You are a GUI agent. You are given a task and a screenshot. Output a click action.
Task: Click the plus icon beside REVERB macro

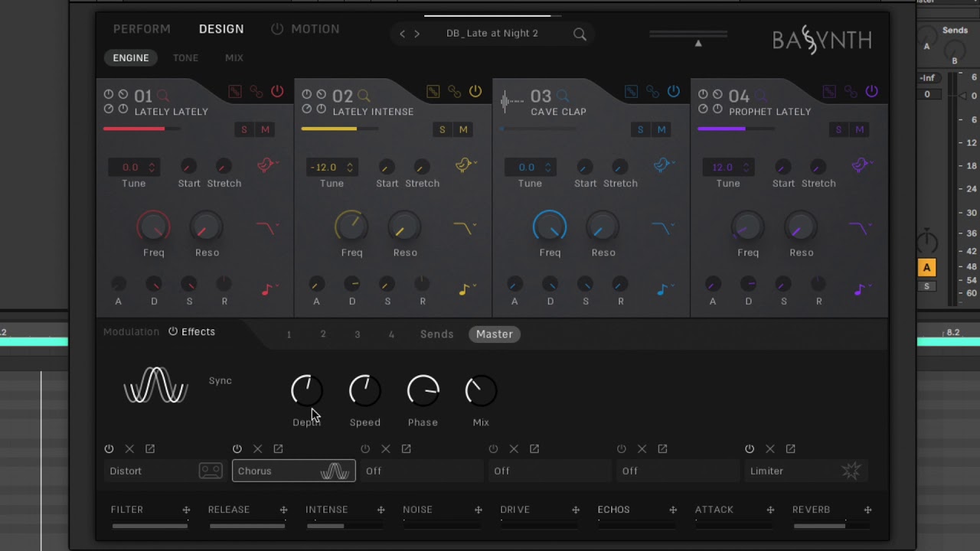(867, 510)
